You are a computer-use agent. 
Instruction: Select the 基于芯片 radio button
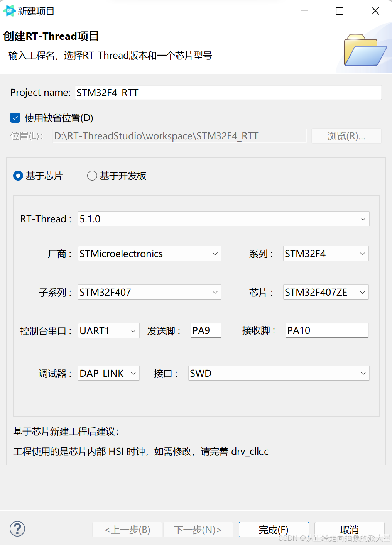tap(18, 176)
